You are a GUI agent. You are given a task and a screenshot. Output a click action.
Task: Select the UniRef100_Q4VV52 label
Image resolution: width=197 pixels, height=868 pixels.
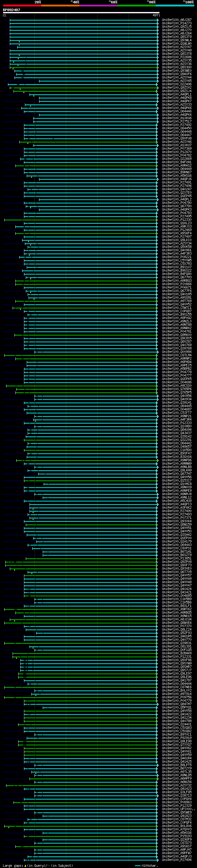point(177,304)
